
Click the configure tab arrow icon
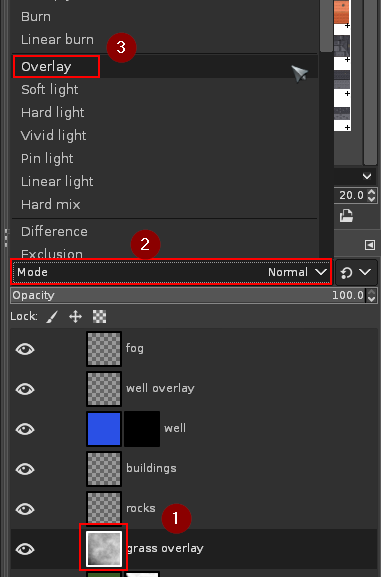pyautogui.click(x=370, y=245)
